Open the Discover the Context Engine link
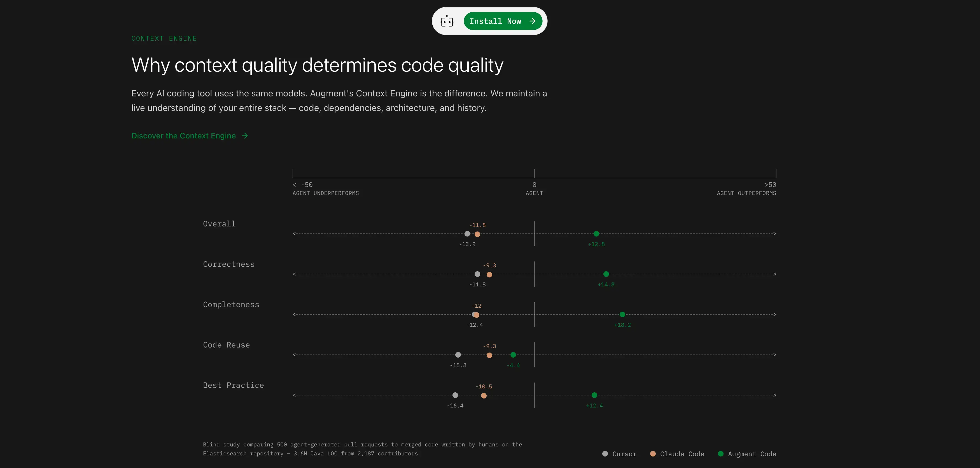The image size is (980, 468). click(183, 136)
